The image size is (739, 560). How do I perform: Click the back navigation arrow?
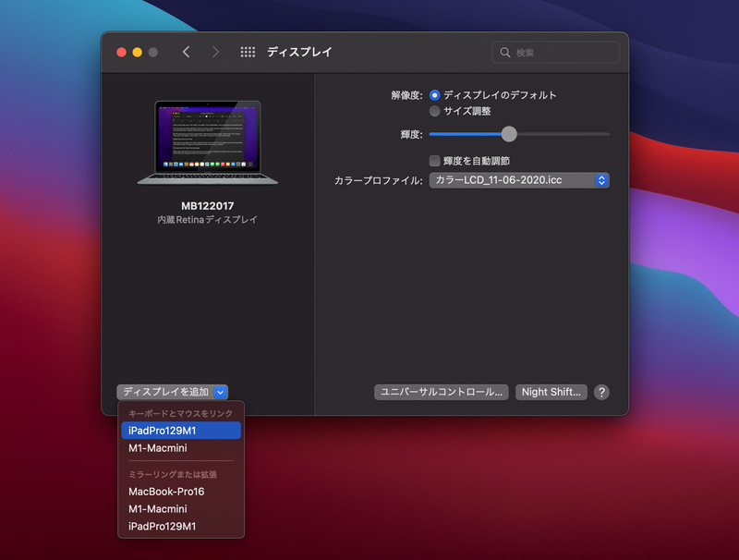click(186, 52)
